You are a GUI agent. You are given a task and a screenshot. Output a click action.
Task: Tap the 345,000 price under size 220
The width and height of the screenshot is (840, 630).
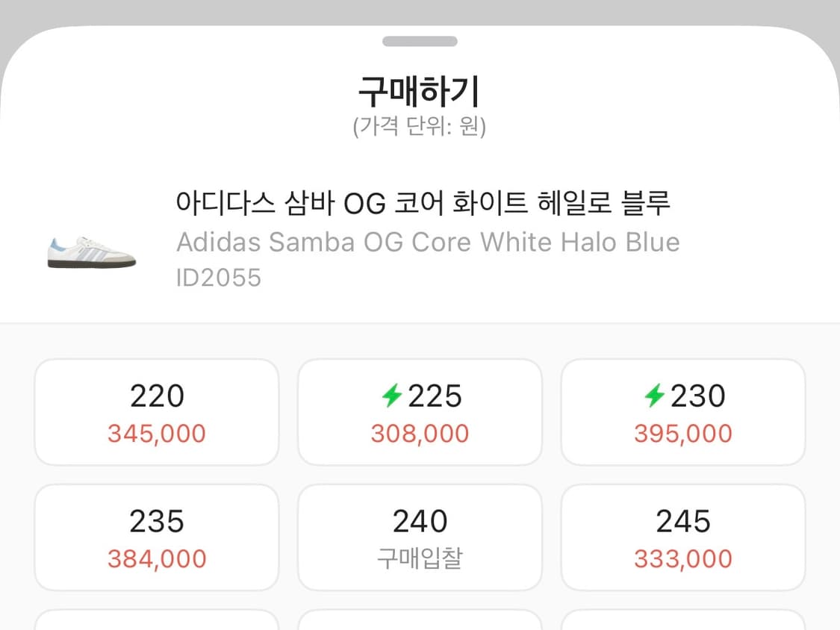coord(156,433)
